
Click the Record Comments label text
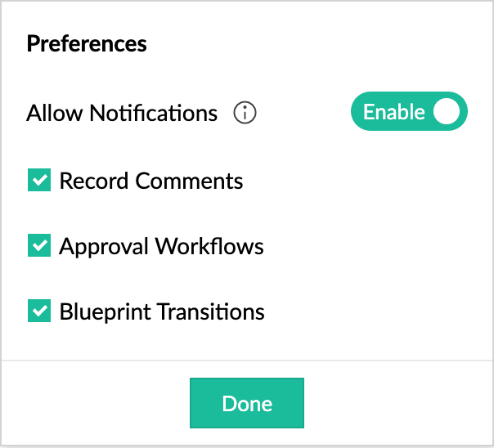click(151, 181)
